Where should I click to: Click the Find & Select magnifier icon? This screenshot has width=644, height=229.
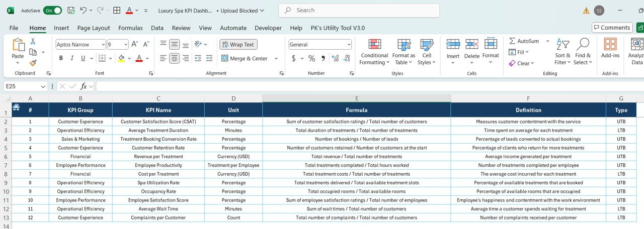click(583, 44)
